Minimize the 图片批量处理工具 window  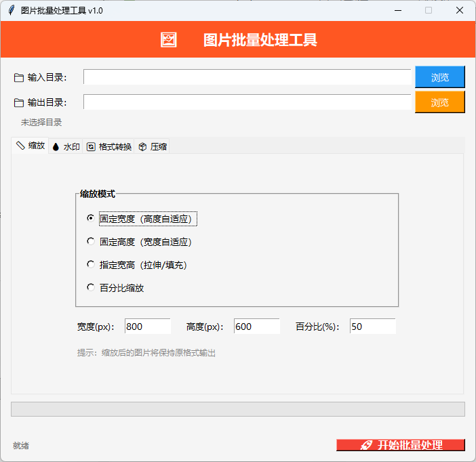coord(398,10)
